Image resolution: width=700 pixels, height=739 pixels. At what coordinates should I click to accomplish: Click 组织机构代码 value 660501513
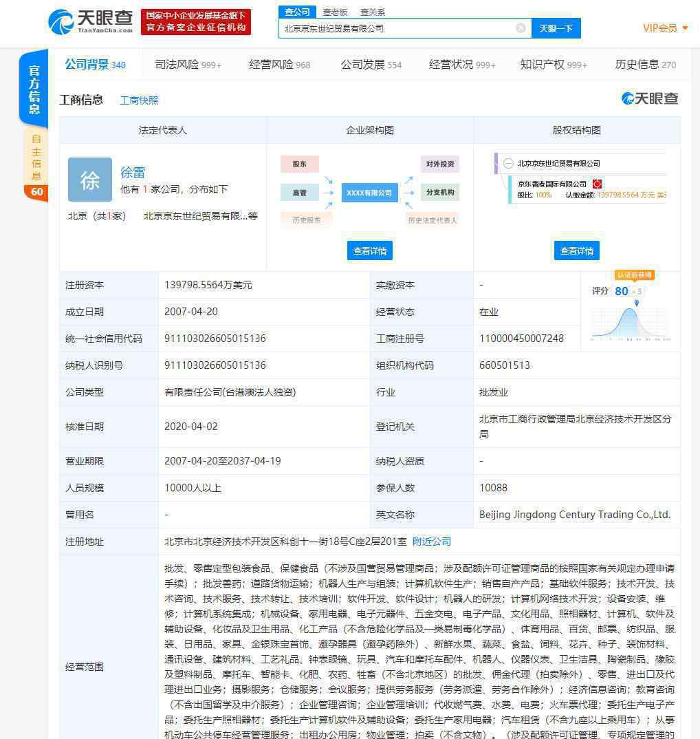[505, 365]
